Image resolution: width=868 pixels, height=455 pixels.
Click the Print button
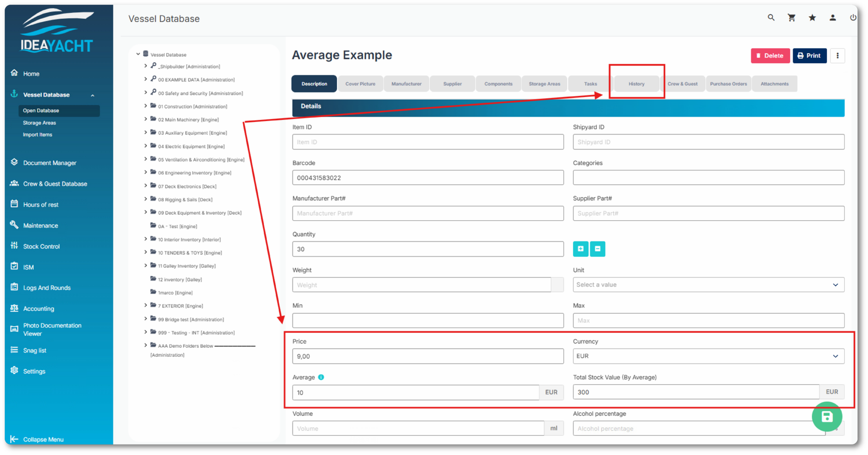809,56
